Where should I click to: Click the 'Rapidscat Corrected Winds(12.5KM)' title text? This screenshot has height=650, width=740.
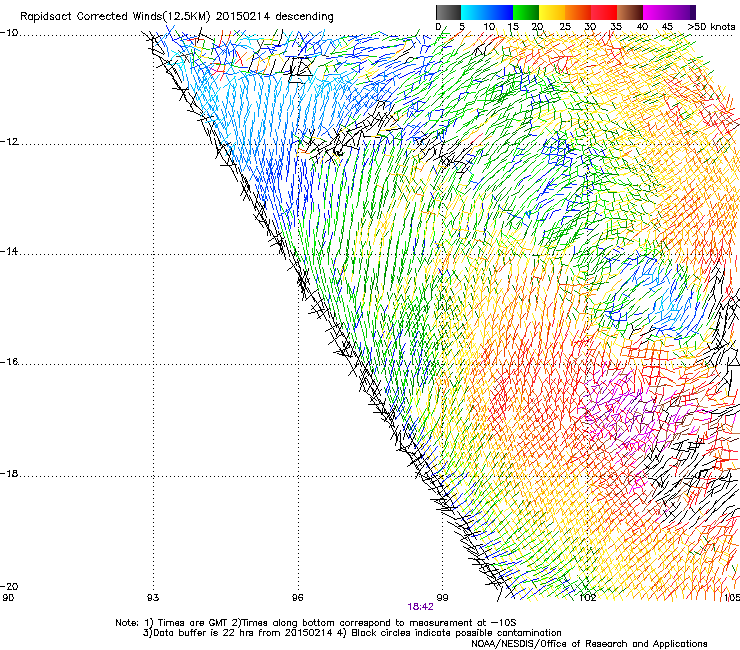(x=115, y=17)
